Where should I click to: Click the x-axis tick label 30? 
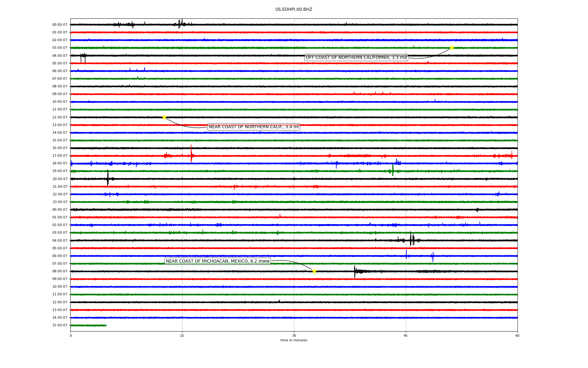[x=294, y=335]
